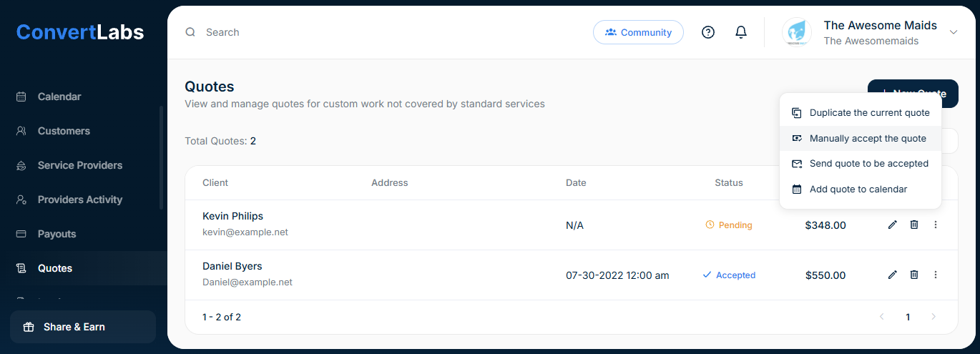Go to previous page of quotes

coord(882,317)
